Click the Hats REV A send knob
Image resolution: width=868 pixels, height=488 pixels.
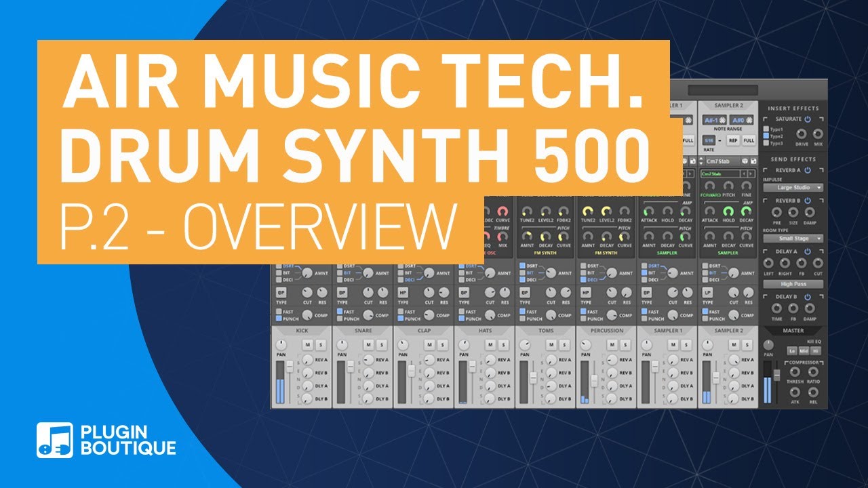[490, 360]
